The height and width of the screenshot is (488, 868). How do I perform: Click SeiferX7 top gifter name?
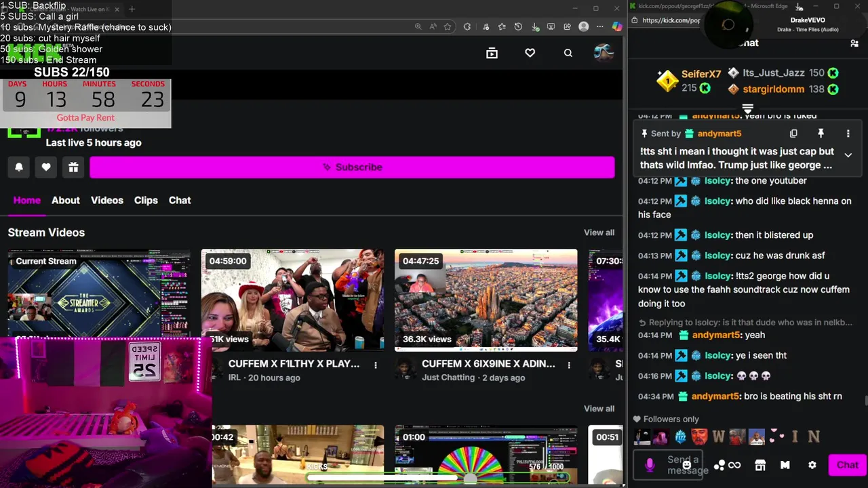(701, 74)
